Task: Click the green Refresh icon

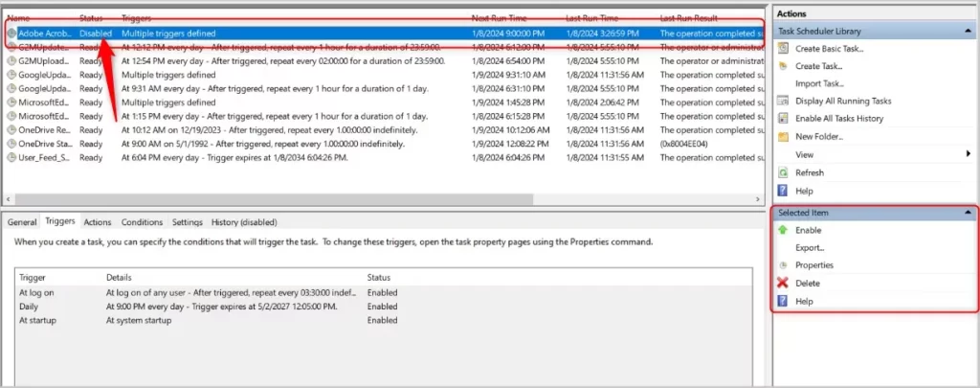Action: click(783, 172)
